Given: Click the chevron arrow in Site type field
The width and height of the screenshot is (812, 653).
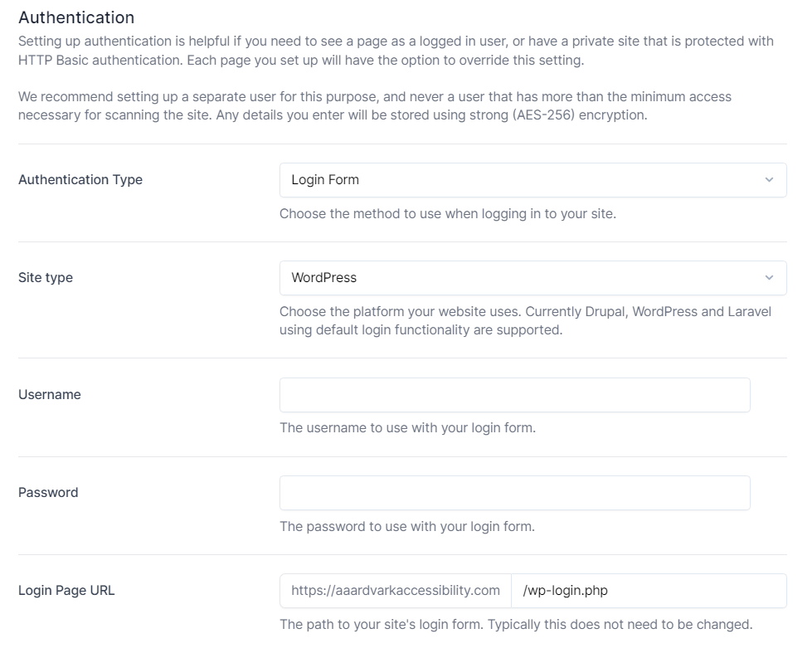Looking at the screenshot, I should (769, 278).
